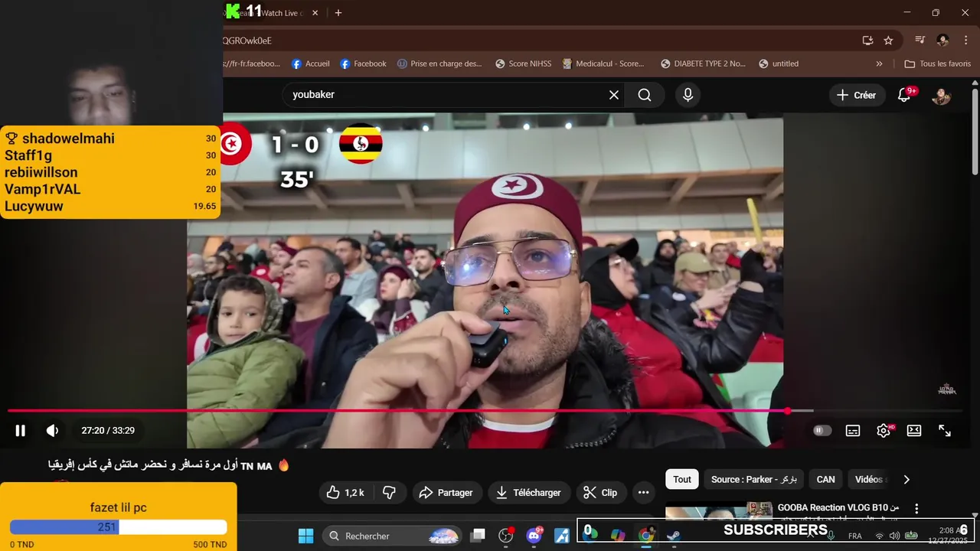Open the untitled bookmark
Viewport: 980px width, 551px height.
[x=779, y=64]
